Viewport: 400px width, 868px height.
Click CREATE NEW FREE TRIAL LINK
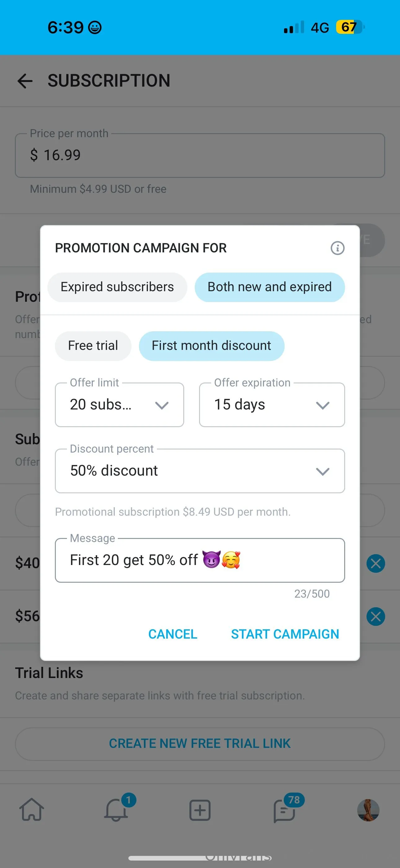[x=200, y=744]
